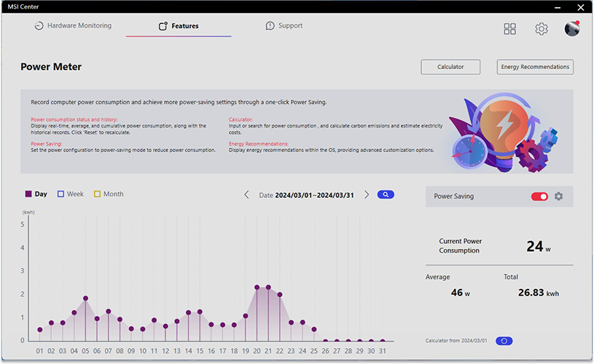The width and height of the screenshot is (594, 364).
Task: Open MSI Center settings gear
Action: click(x=541, y=28)
